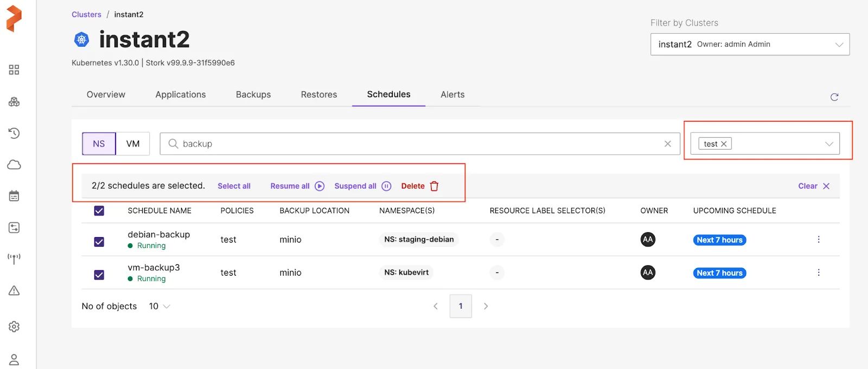Switch to the Backups tab
The image size is (868, 369).
point(253,94)
